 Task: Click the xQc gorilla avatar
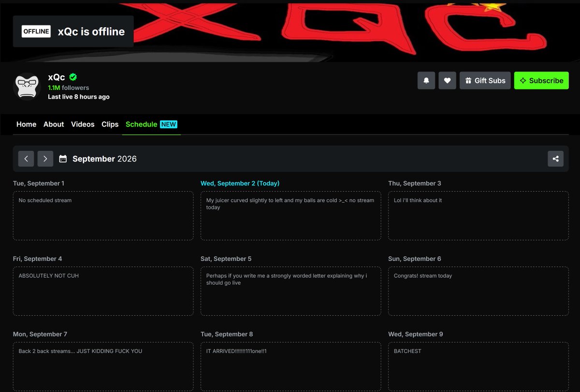pyautogui.click(x=27, y=87)
